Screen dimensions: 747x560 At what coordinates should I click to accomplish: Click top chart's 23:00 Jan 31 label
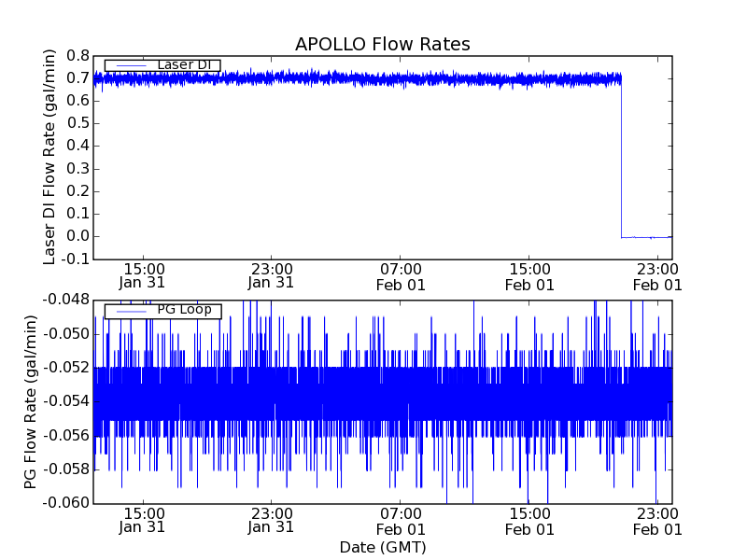[271, 276]
